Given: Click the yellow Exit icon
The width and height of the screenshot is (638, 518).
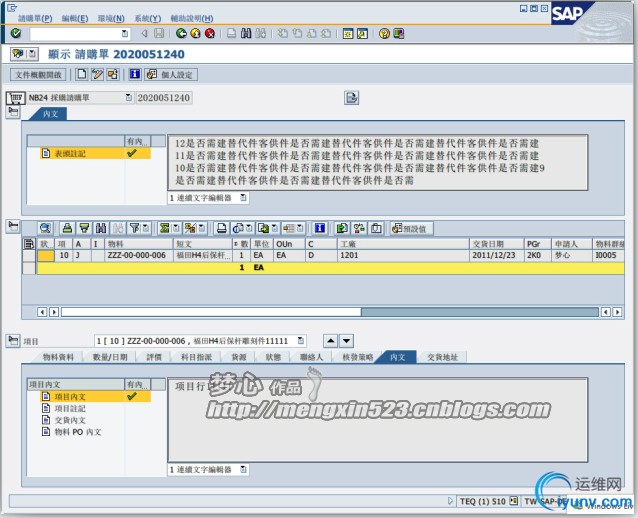Looking at the screenshot, I should pyautogui.click(x=196, y=33).
